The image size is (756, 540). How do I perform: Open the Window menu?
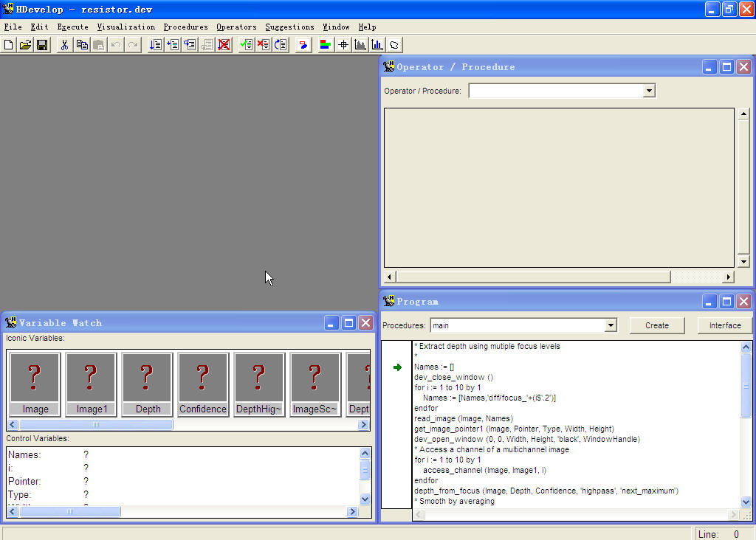(x=336, y=27)
